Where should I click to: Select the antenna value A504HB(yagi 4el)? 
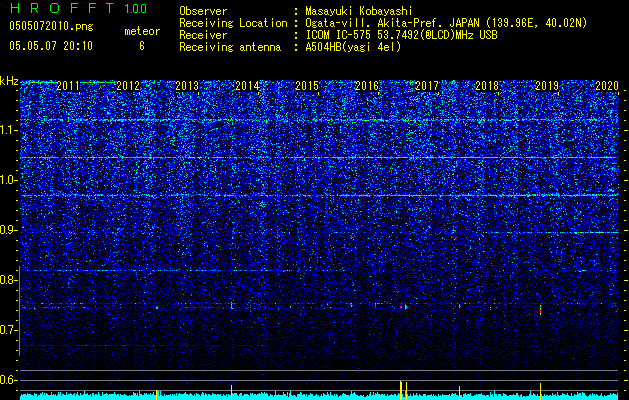[x=353, y=47]
